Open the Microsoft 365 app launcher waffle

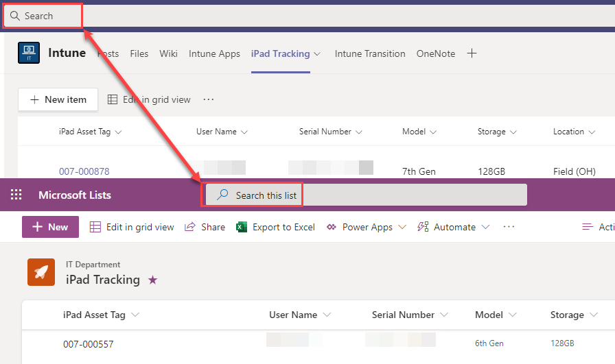click(x=16, y=195)
